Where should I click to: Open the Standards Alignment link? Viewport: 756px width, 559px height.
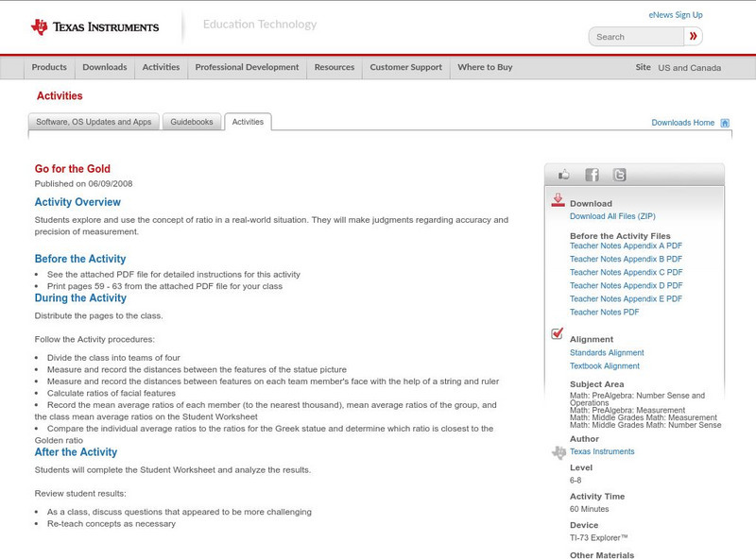click(x=607, y=353)
